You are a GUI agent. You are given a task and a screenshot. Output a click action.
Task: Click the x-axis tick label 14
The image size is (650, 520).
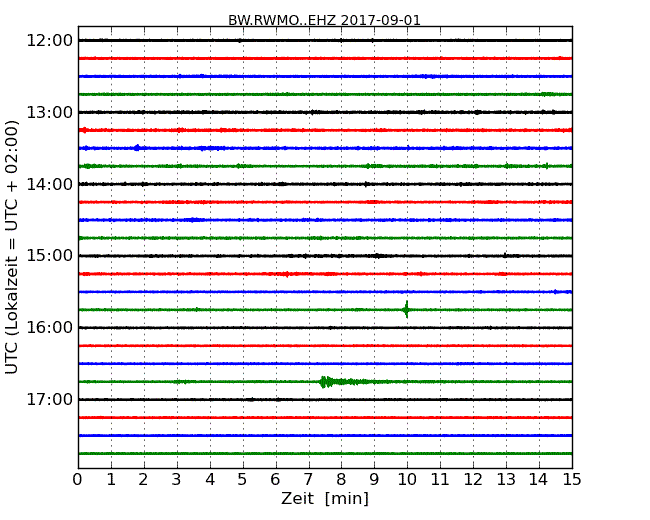coord(539,480)
